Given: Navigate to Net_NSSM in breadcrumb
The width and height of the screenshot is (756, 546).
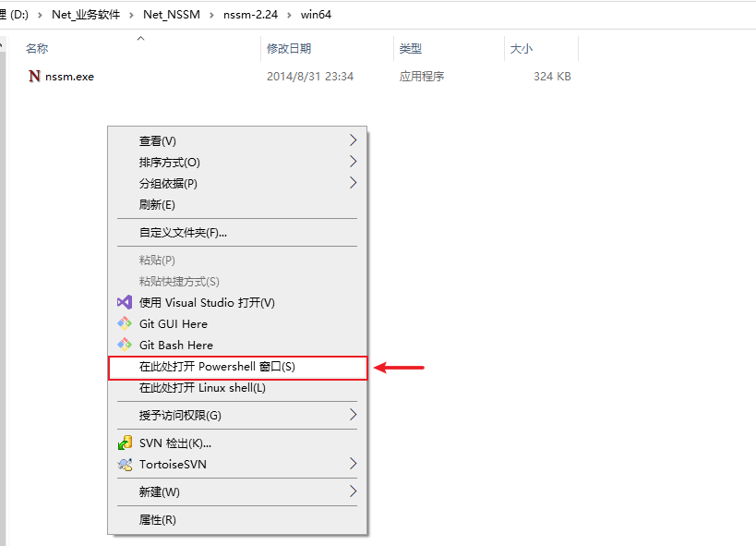Looking at the screenshot, I should point(171,15).
